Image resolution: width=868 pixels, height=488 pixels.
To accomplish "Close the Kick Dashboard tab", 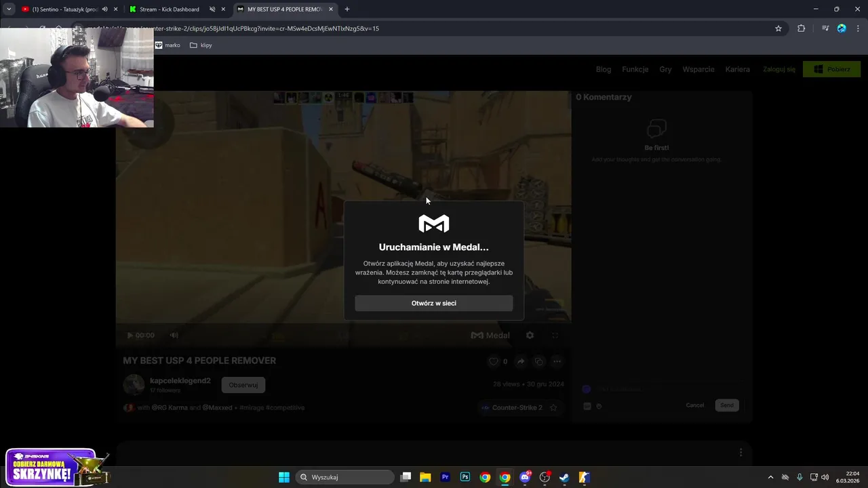I will [x=223, y=9].
